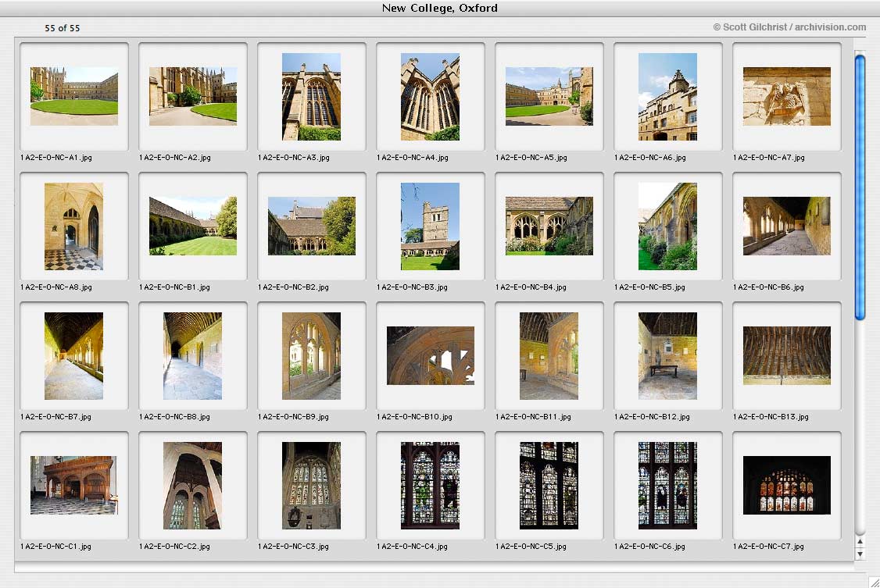Select thumbnail 1 A2-E-O-NC-B12.jpg
Screen dimensions: 880x588
pyautogui.click(x=668, y=356)
